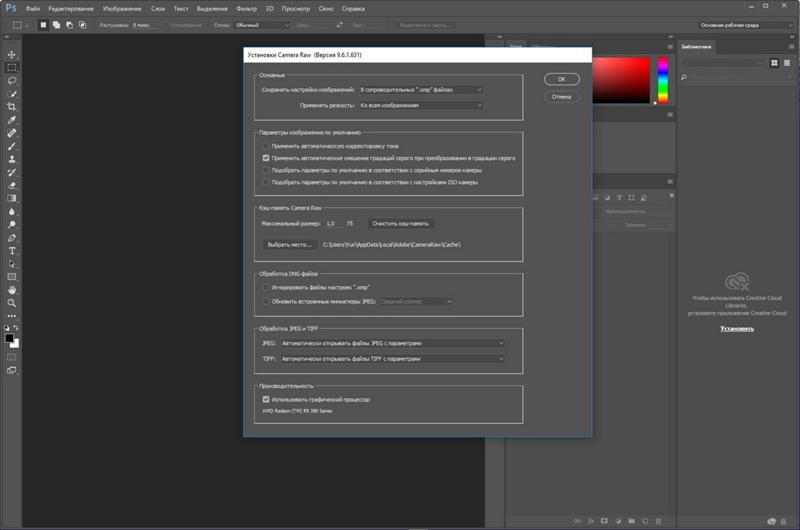Select the Brush tool
800x530 pixels.
click(x=12, y=146)
